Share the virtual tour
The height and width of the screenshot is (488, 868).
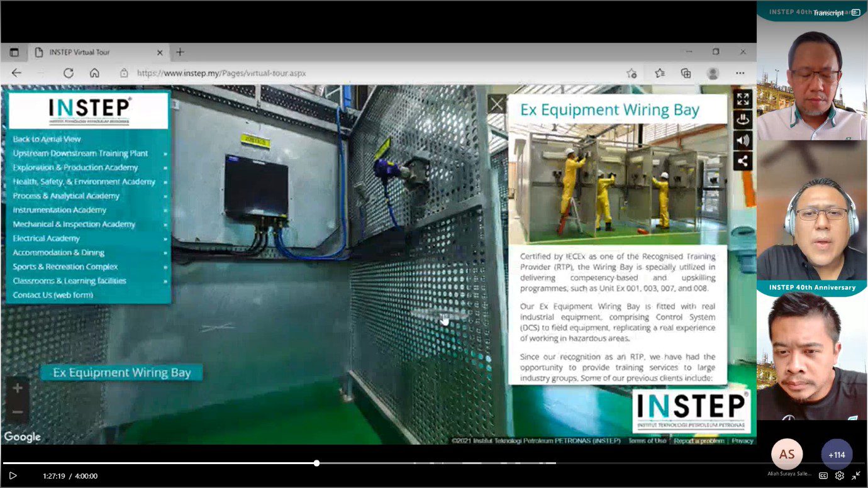(743, 161)
